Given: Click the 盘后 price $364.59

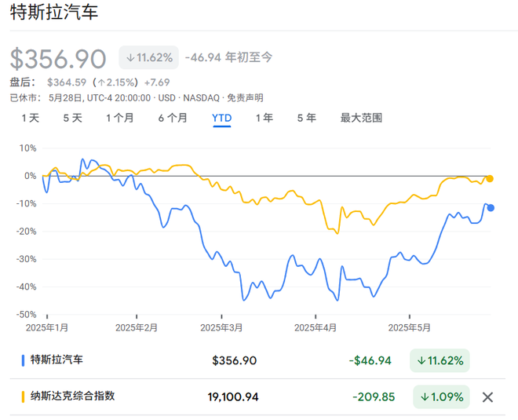Looking at the screenshot, I should click(x=67, y=82).
